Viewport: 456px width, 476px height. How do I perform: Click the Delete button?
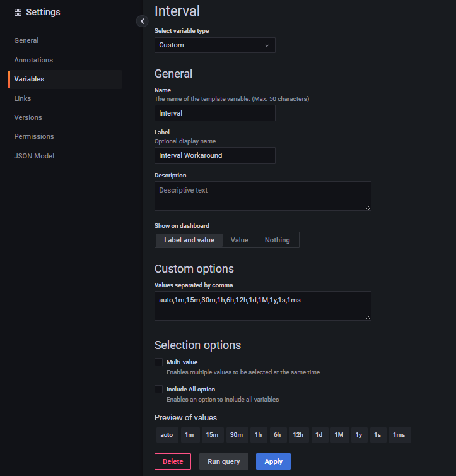coord(173,461)
